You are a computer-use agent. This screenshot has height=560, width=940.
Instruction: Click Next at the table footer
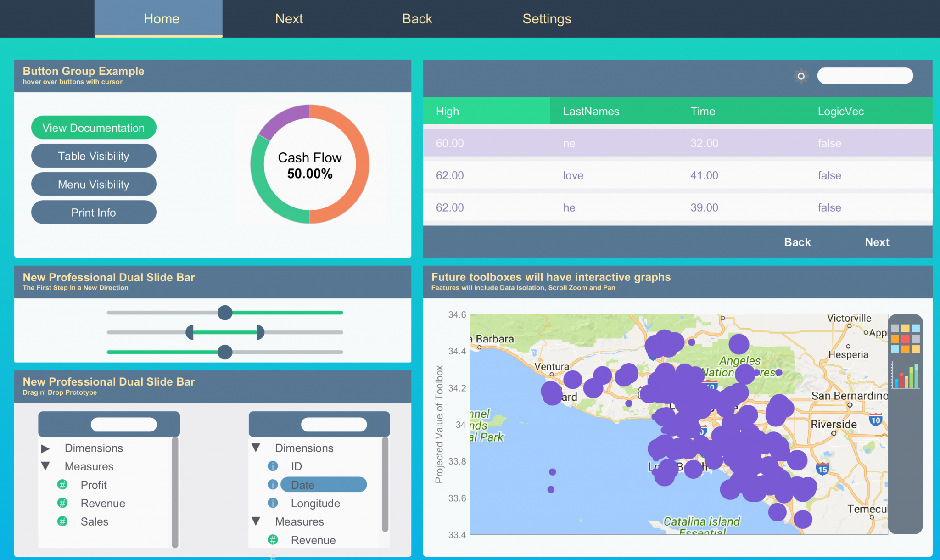pyautogui.click(x=877, y=242)
